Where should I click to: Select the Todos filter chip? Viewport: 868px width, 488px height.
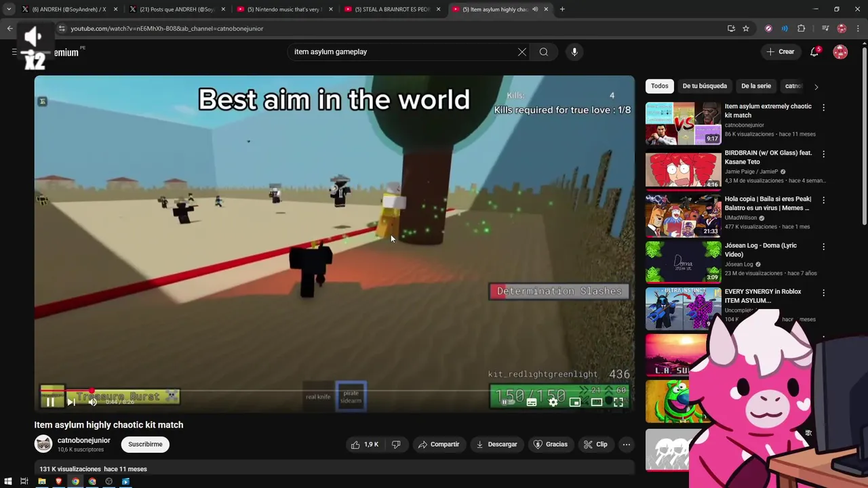(x=660, y=86)
